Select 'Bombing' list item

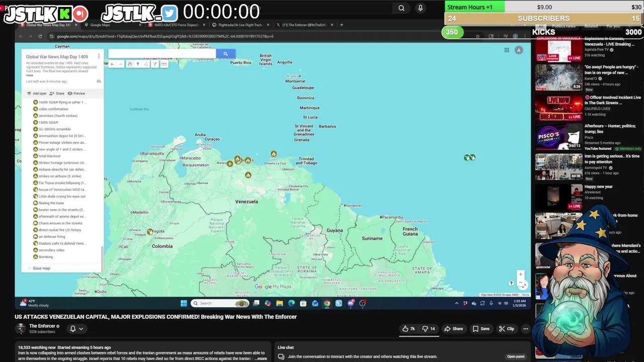46,257
